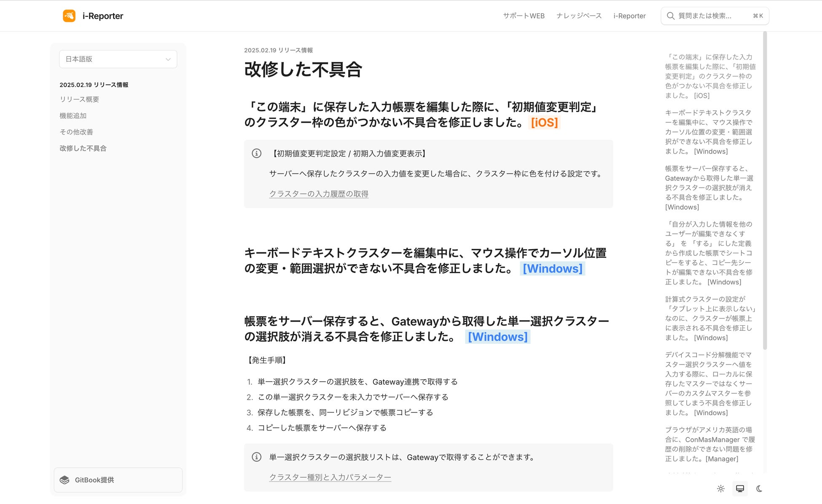Enable dark mode moon icon
This screenshot has width=822, height=504.
759,489
